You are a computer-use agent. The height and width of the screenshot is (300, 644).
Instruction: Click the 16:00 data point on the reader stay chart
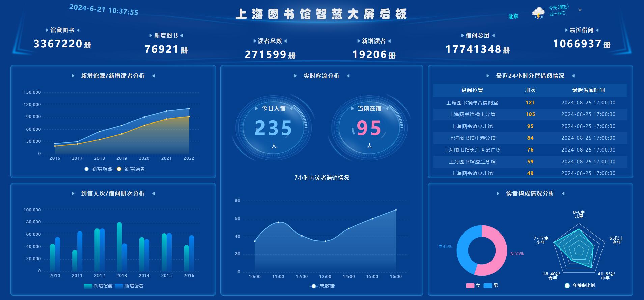[396, 210]
